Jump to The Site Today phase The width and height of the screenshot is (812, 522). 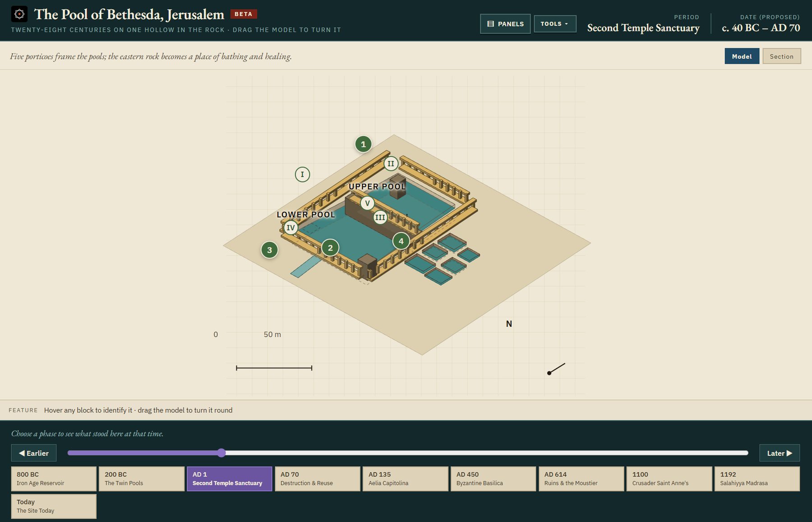pyautogui.click(x=54, y=506)
